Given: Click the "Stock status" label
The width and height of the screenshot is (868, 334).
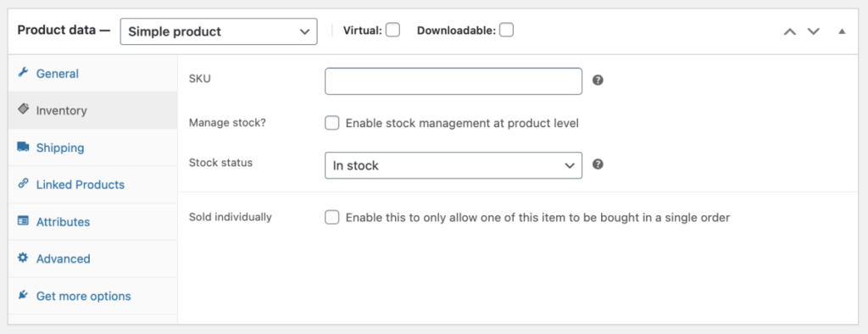Looking at the screenshot, I should tap(221, 162).
